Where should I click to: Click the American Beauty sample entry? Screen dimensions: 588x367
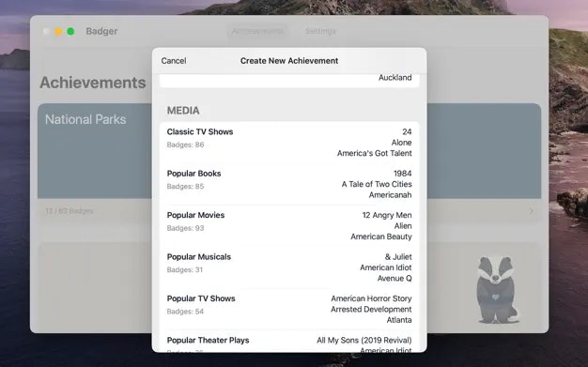pyautogui.click(x=381, y=237)
